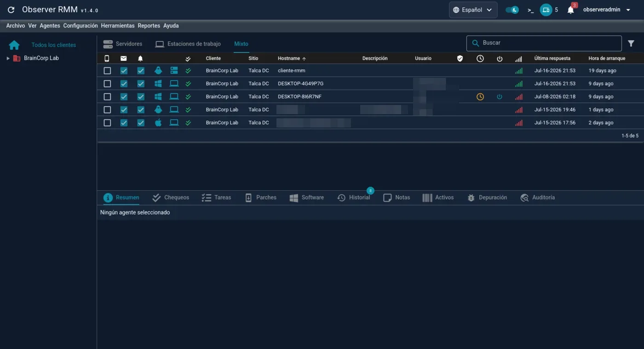Click the Jul-08-2026 02:18 last response cell
644x349 pixels.
555,97
